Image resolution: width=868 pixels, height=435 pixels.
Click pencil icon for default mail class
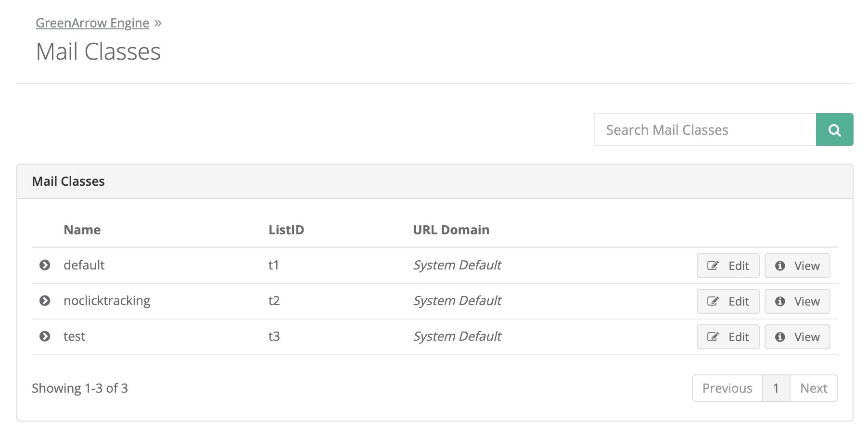pos(713,266)
